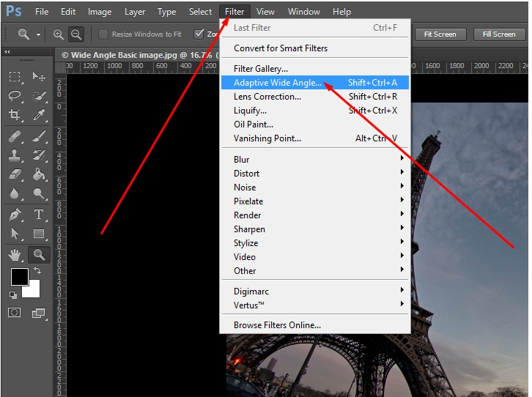532x397 pixels.
Task: Select the Eyedropper tool
Action: pyautogui.click(x=39, y=114)
